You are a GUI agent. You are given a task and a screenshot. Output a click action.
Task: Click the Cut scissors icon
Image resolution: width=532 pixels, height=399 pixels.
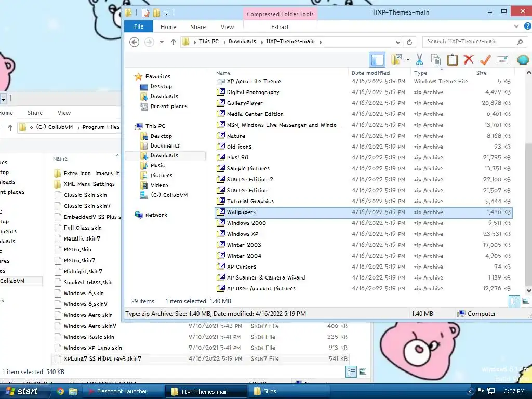coord(419,60)
